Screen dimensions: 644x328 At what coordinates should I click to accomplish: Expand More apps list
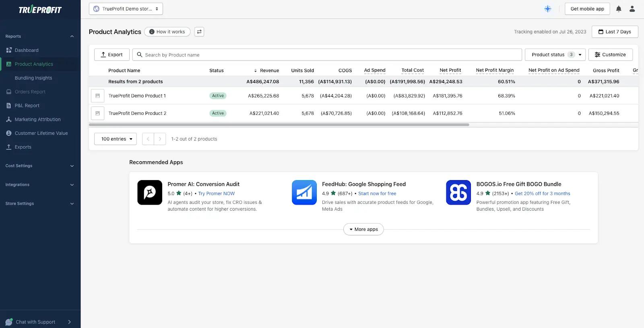click(x=363, y=229)
